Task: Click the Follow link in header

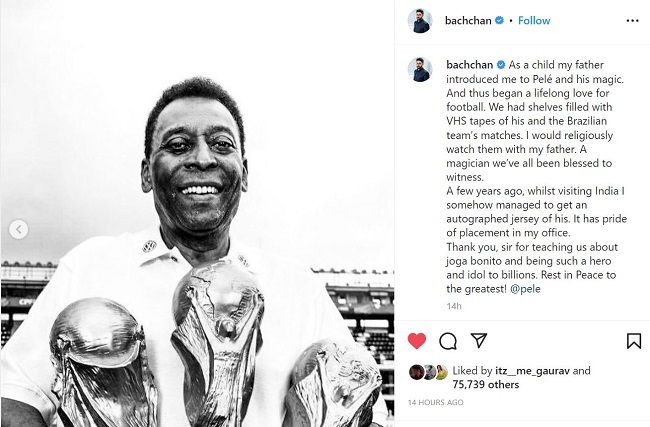Action: (x=534, y=20)
